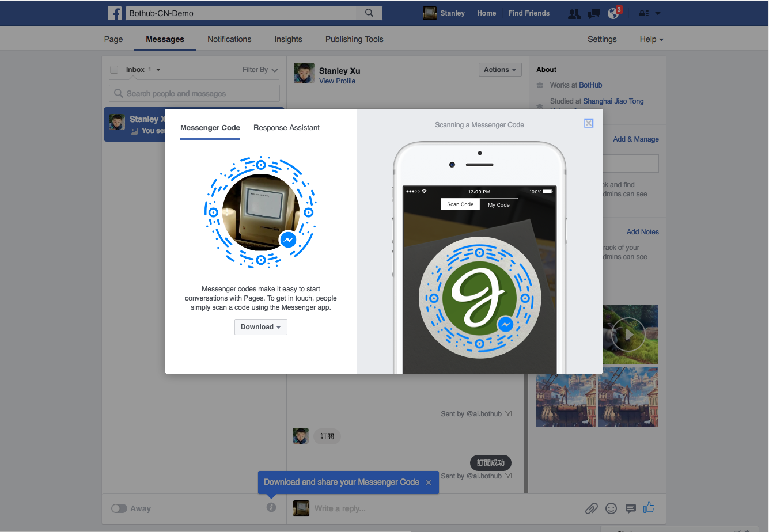Click the Facebook search field
Screen dimensions: 769x532
(241, 13)
